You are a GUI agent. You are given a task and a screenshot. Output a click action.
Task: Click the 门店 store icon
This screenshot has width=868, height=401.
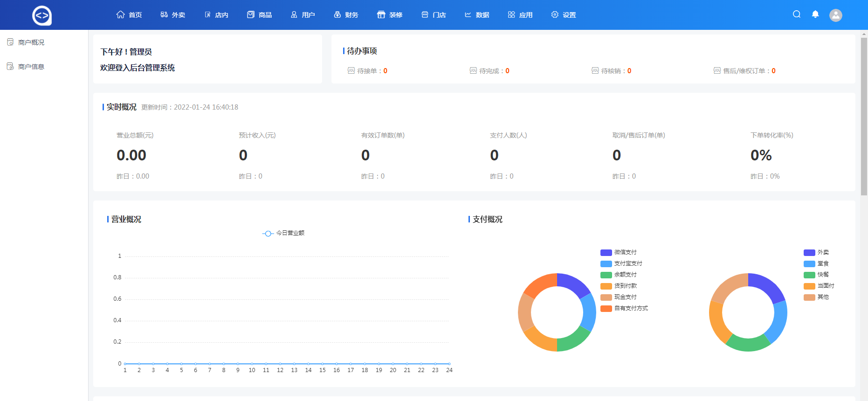pos(425,14)
